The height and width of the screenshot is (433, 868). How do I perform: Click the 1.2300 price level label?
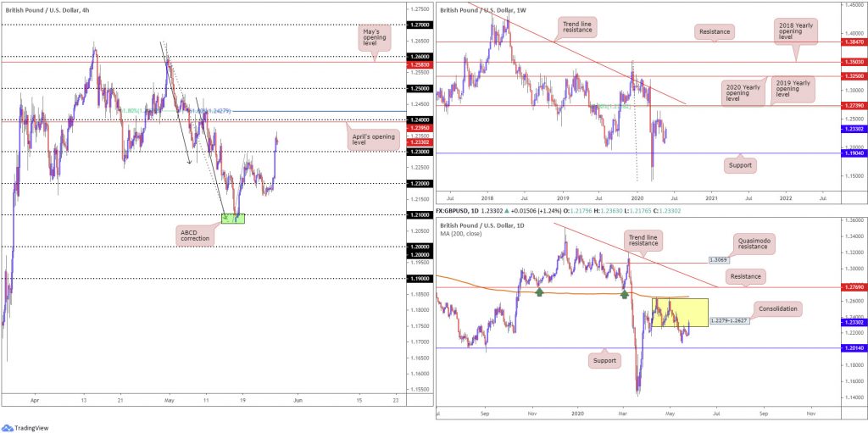click(x=419, y=151)
